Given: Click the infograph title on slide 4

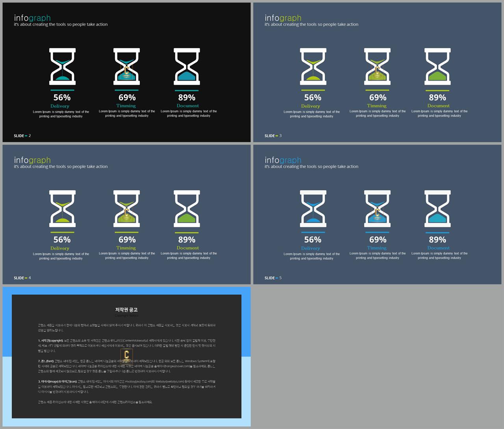Looking at the screenshot, I should pyautogui.click(x=32, y=160).
